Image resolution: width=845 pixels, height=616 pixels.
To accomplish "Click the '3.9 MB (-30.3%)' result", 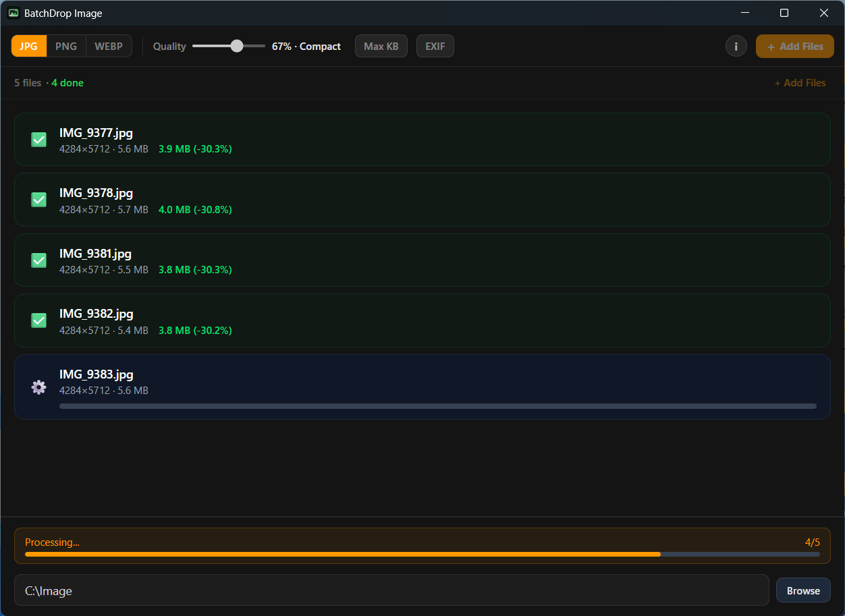I will coord(195,149).
